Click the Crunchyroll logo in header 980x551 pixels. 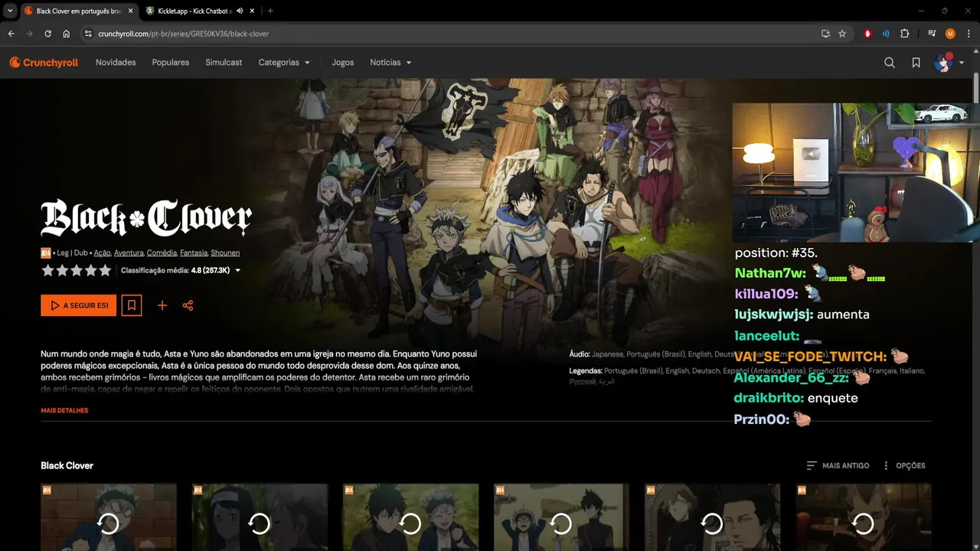pos(44,63)
